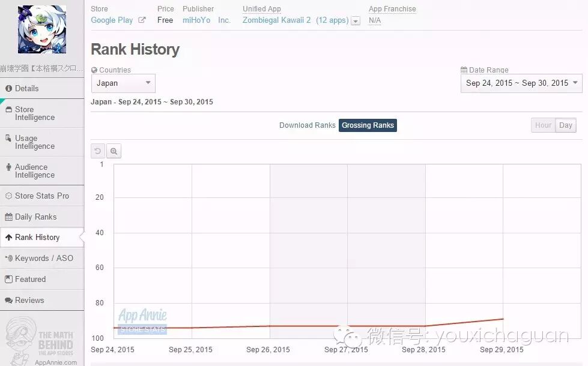Select Rank History in sidebar

42,237
